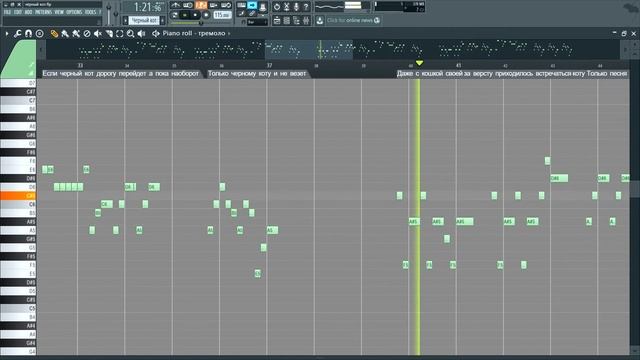Choose the Select marquee tool

(120, 33)
